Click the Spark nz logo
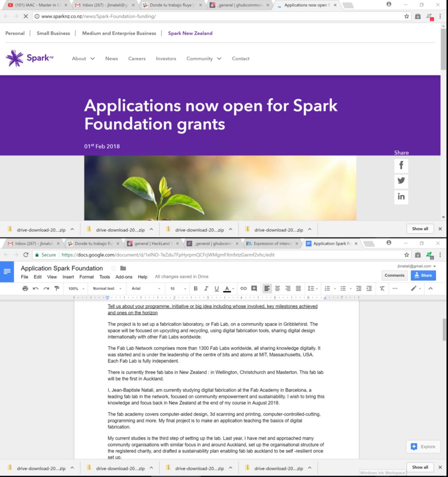The image size is (448, 477). coord(29,58)
